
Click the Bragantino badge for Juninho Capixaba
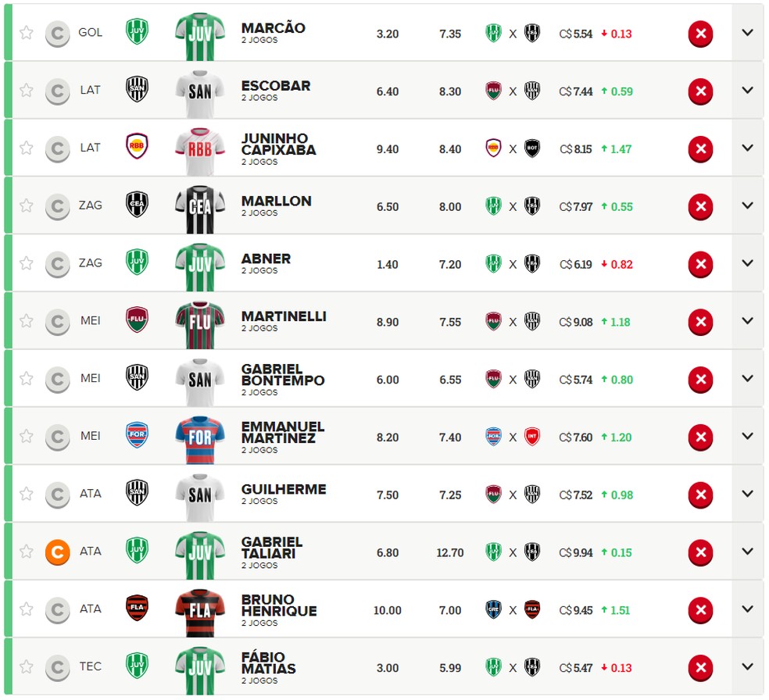tap(137, 147)
